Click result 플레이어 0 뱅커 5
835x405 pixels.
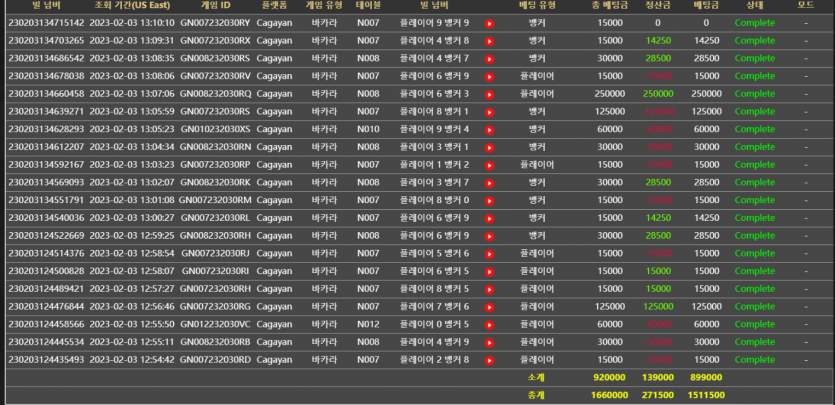coord(435,324)
